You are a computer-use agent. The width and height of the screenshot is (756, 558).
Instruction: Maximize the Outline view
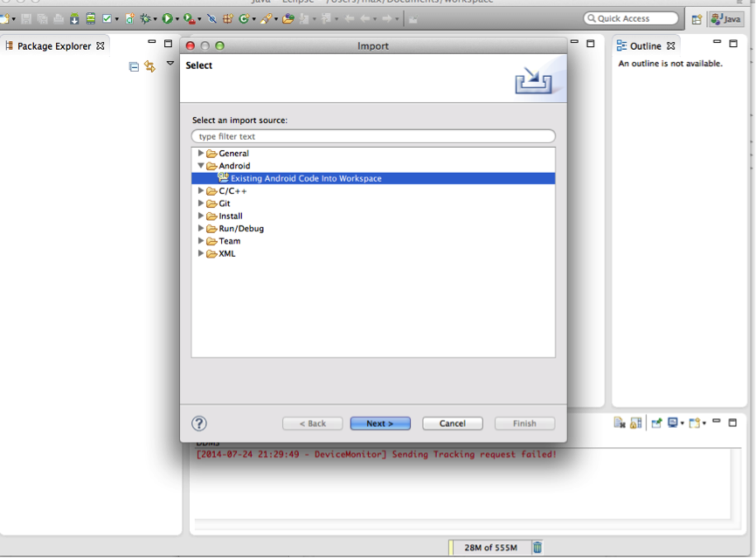click(733, 44)
